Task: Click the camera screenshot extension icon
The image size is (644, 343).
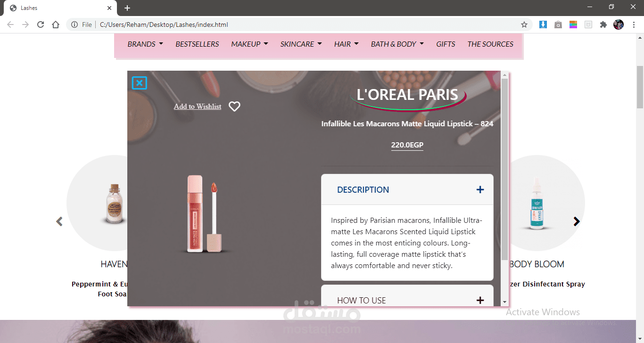Action: [558, 24]
